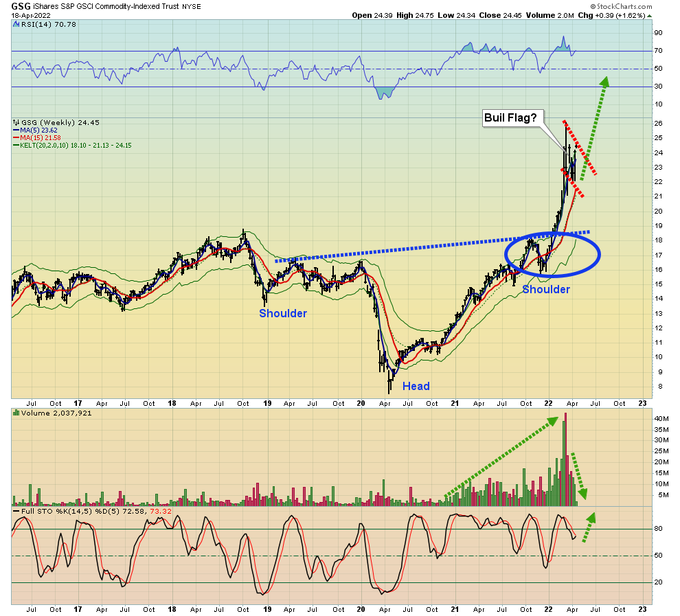Click the KELT(20,2.0,10) legend entry
Screen dimensions: 680x616
[x=76, y=146]
